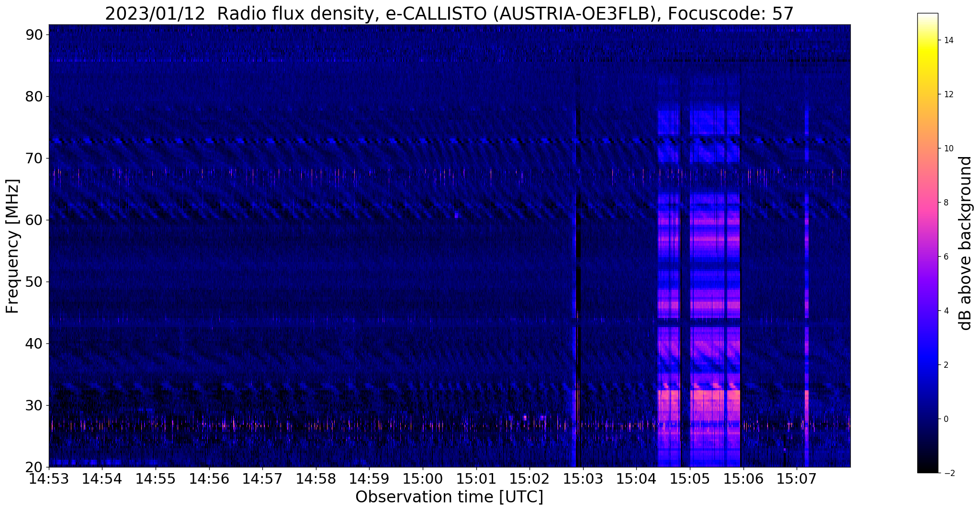The image size is (980, 511).
Task: Click the 15:00 time tick label
Action: [423, 478]
